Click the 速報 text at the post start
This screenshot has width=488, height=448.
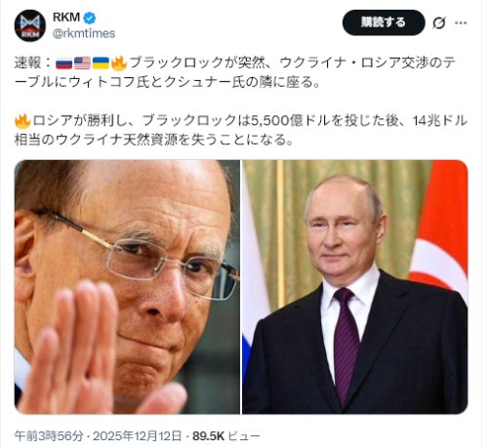pos(27,62)
